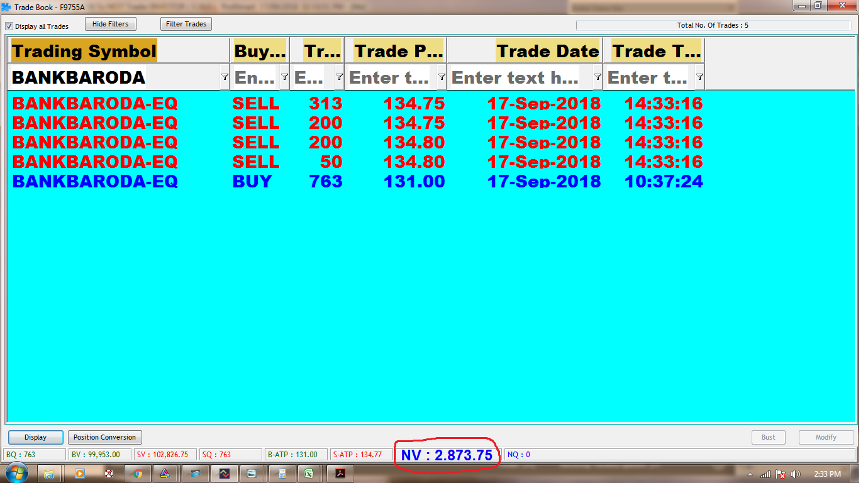The image size is (868, 483).
Task: Open Adobe Reader from the taskbar
Action: [x=340, y=474]
